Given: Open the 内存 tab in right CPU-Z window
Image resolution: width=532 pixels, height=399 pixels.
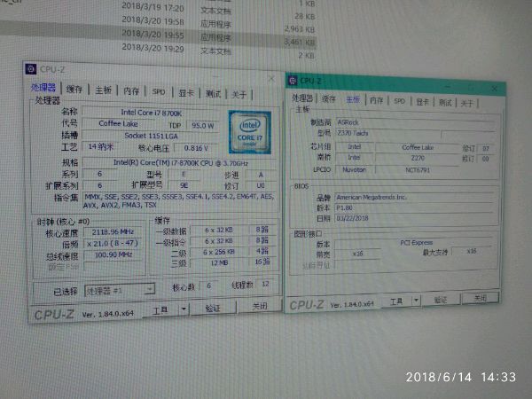Looking at the screenshot, I should tap(377, 100).
